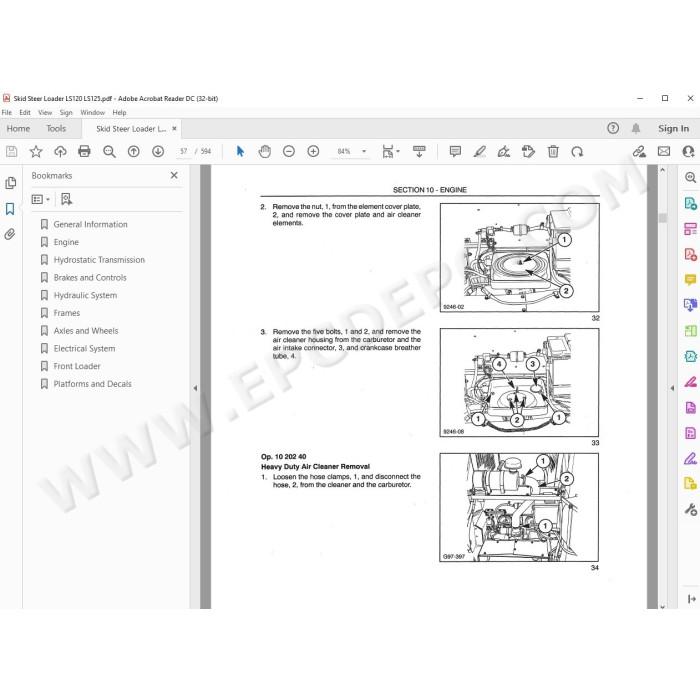Find current bookmark icon

[66, 199]
